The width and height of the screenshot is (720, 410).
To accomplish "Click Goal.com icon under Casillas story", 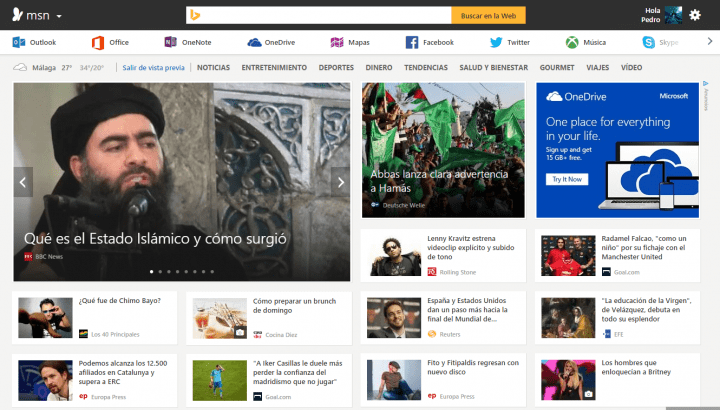I will 258,396.
